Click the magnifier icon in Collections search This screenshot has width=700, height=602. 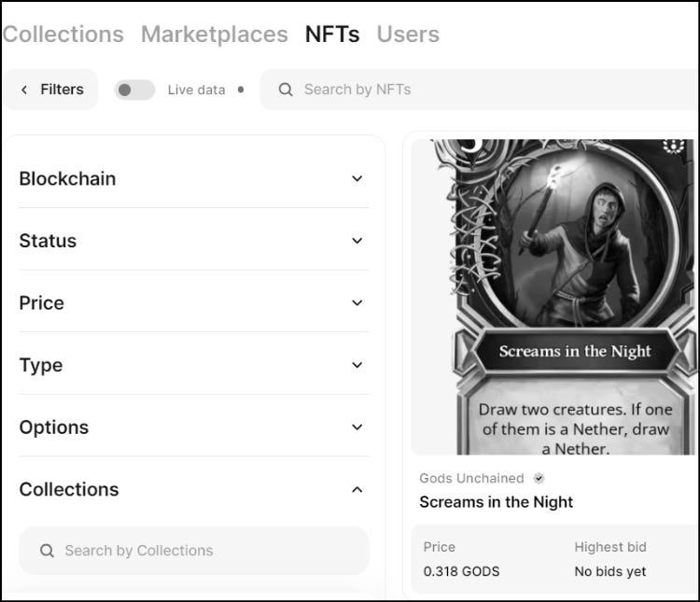[x=47, y=551]
